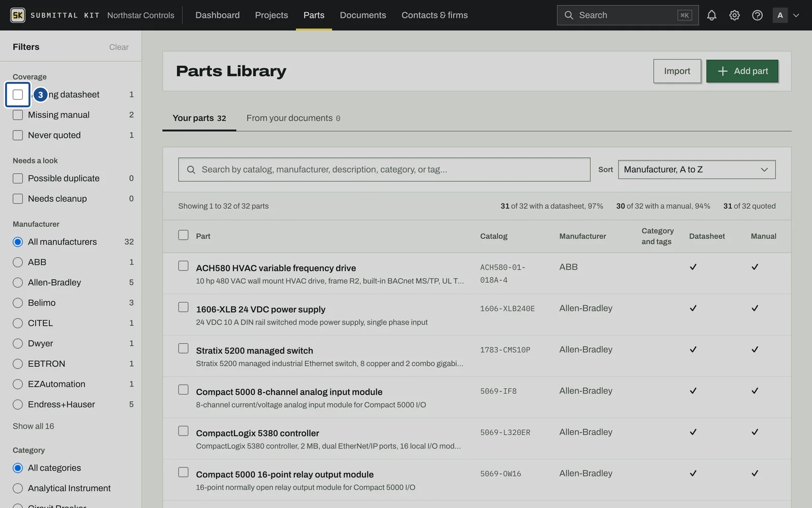Click the Datasheet column header

pos(707,236)
